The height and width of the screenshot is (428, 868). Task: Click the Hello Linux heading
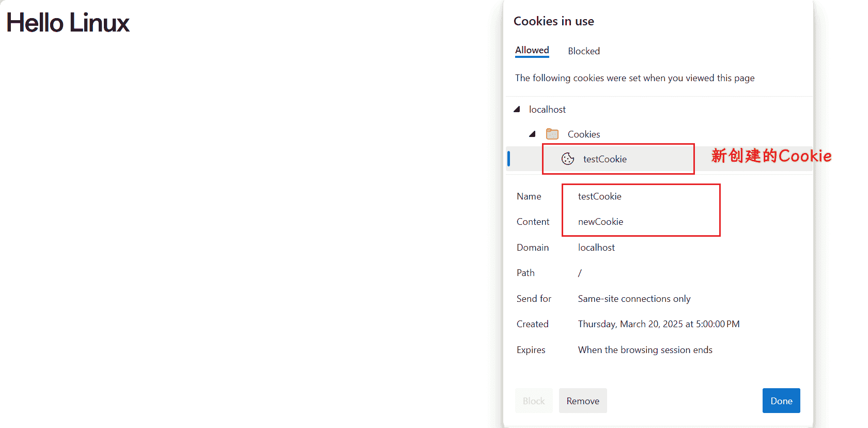(68, 22)
